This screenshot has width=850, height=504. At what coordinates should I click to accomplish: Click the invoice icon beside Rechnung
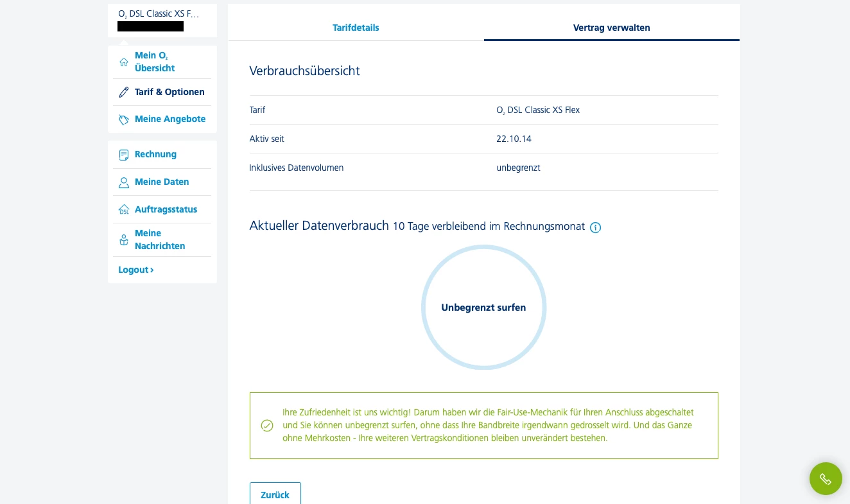[124, 155]
